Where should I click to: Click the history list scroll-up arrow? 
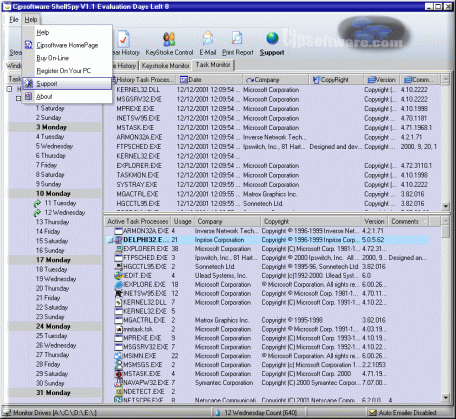tap(446, 79)
